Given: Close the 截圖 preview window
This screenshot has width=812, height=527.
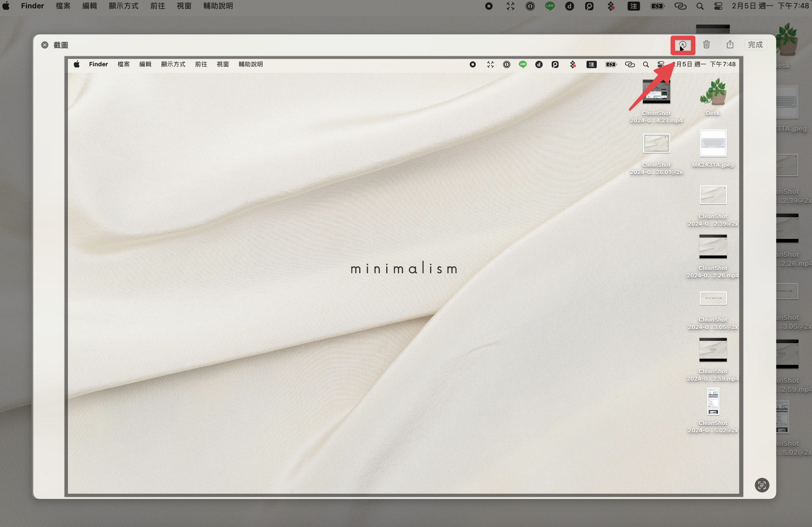Looking at the screenshot, I should (45, 45).
